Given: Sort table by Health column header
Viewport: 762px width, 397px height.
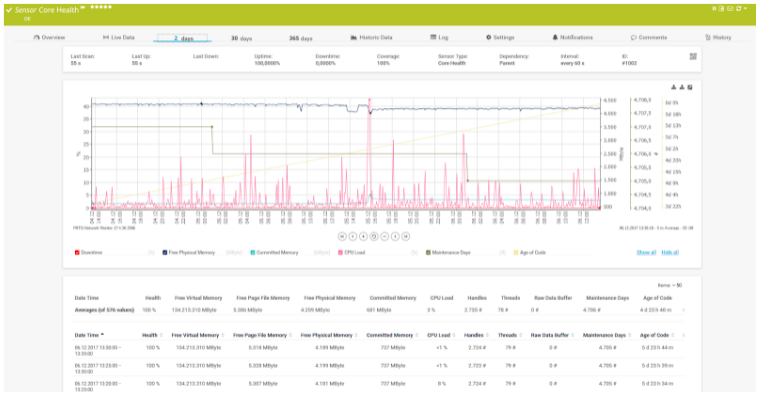Looking at the screenshot, I should (152, 335).
